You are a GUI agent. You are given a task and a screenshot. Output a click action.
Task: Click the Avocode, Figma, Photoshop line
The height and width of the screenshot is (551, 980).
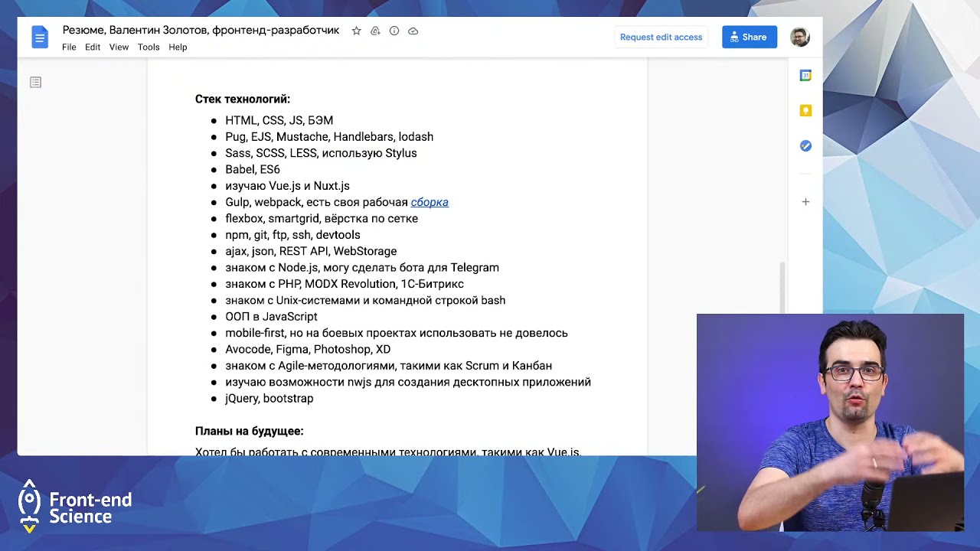point(308,349)
